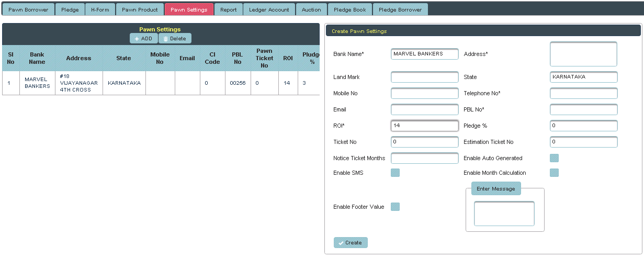Toggle the Enable SMS checkbox
The image size is (644, 258).
pos(395,173)
